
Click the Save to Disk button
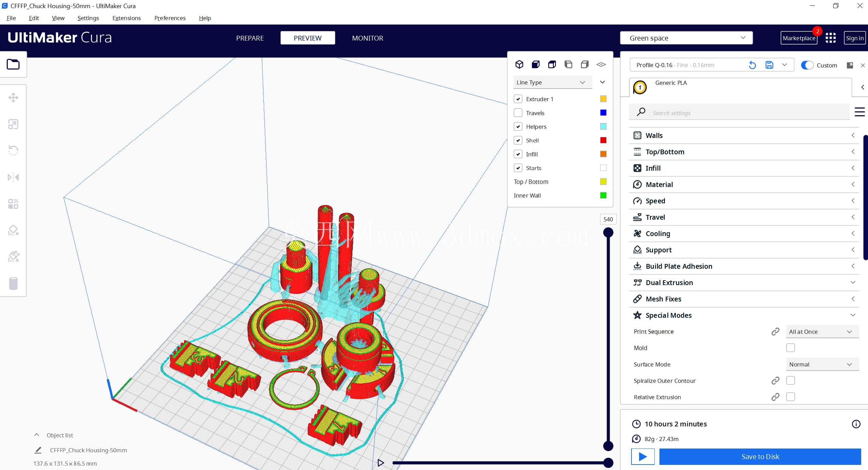(760, 456)
